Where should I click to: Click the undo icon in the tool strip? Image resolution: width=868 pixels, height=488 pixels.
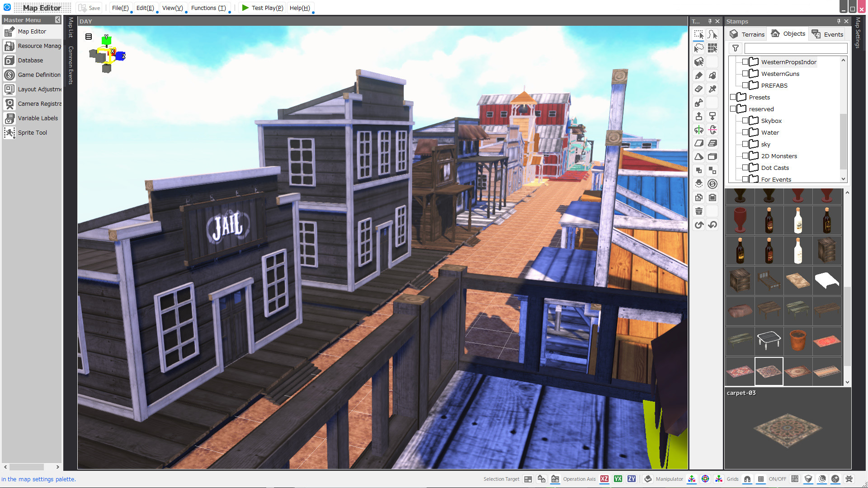[698, 225]
